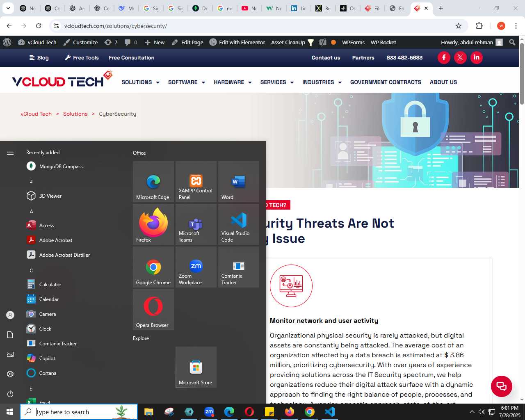Click the volume icon in system tray
The image size is (525, 420).
(482, 412)
